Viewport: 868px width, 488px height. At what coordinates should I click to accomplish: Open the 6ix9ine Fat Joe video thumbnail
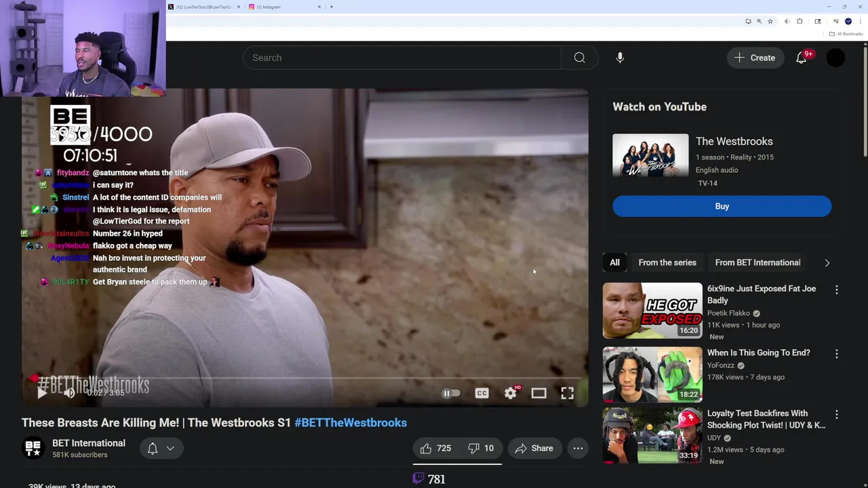coord(652,310)
